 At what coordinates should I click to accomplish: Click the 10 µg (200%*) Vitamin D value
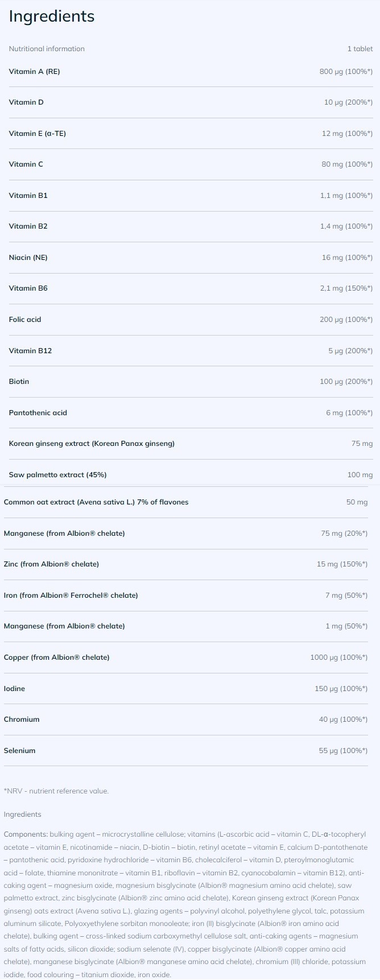(x=348, y=102)
